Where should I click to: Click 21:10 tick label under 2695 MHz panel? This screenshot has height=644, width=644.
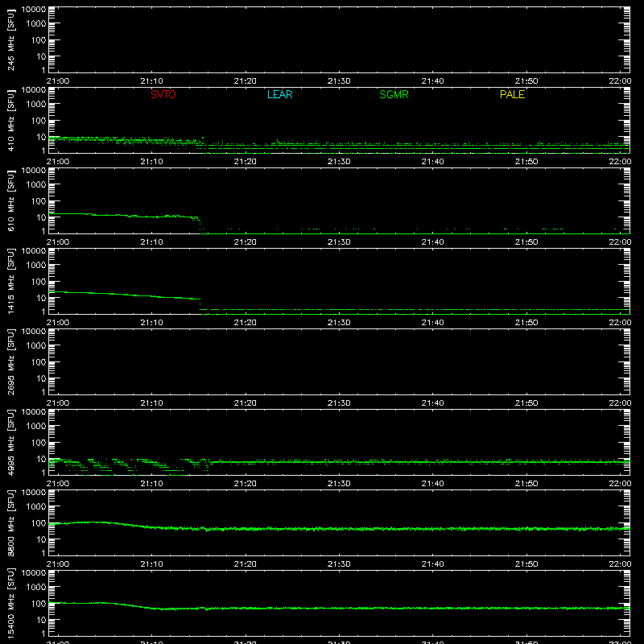(x=151, y=403)
